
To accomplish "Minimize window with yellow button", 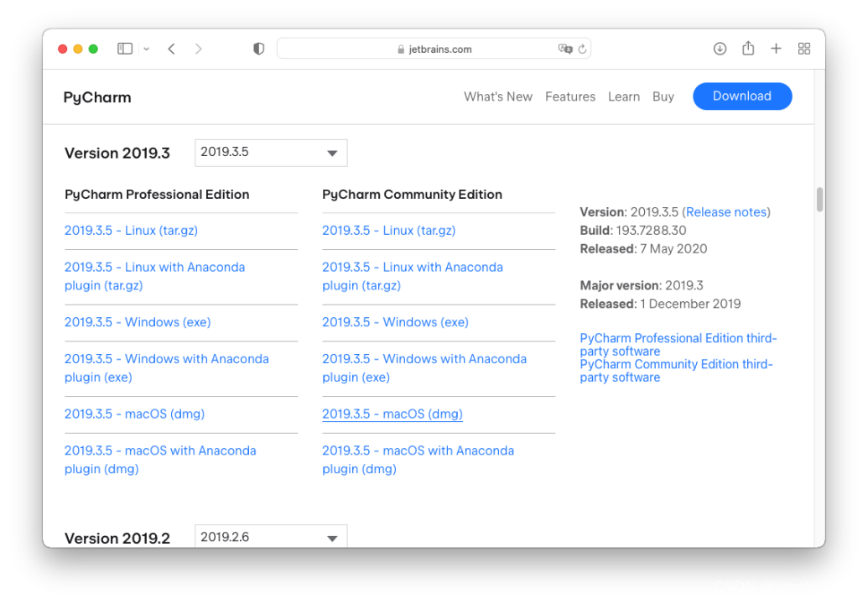I will point(78,49).
